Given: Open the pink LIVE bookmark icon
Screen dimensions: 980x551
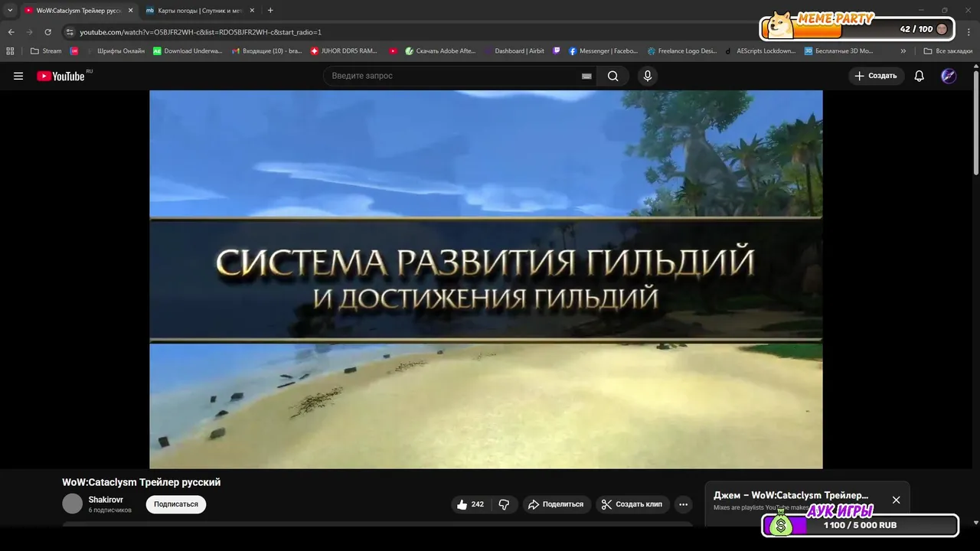Looking at the screenshot, I should pos(73,51).
